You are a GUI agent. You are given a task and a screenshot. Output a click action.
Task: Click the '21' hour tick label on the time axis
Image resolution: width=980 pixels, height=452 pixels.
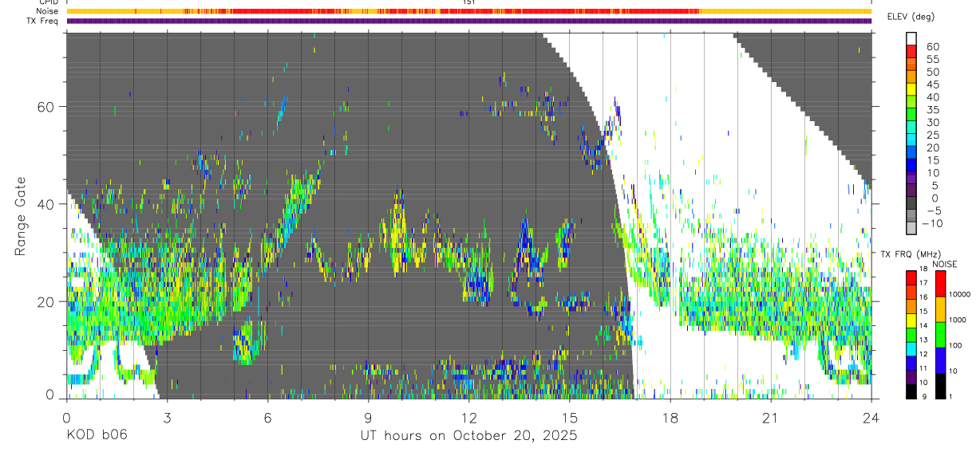(x=770, y=418)
